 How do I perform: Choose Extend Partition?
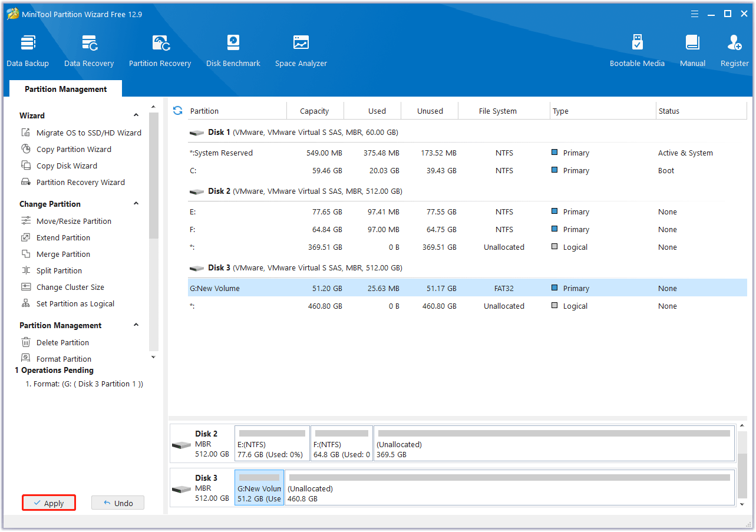pyautogui.click(x=55, y=237)
